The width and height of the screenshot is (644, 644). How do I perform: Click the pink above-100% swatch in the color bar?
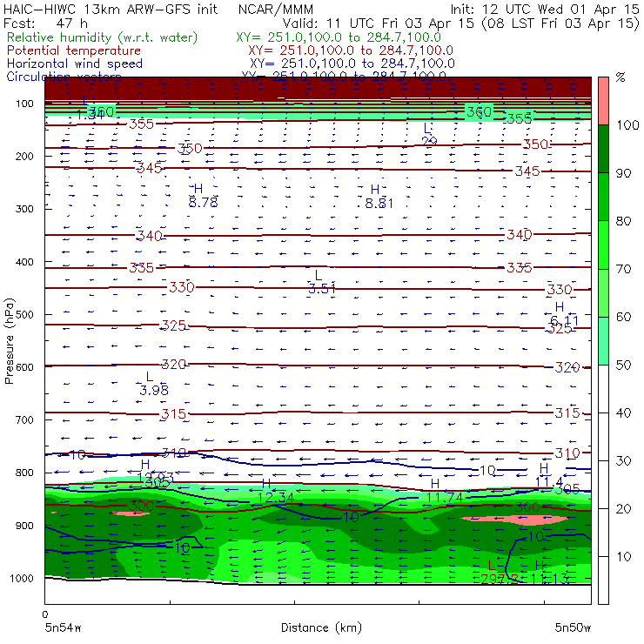pyautogui.click(x=603, y=101)
